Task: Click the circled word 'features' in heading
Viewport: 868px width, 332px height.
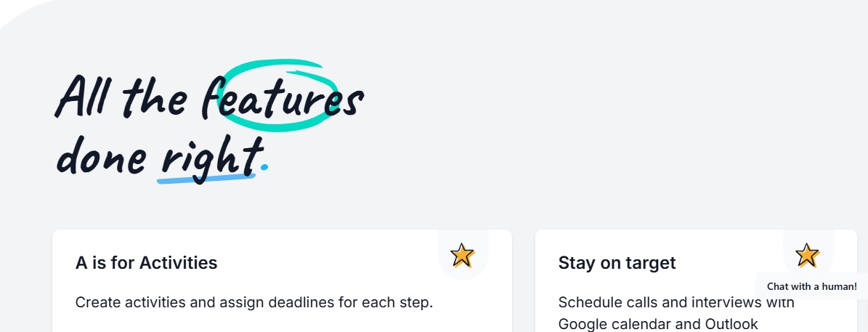Action: (283, 97)
